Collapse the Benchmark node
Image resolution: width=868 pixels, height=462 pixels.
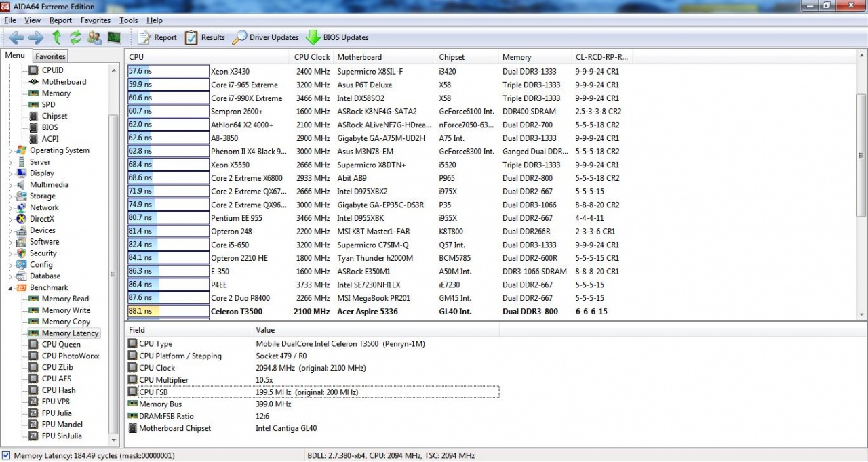[10, 287]
